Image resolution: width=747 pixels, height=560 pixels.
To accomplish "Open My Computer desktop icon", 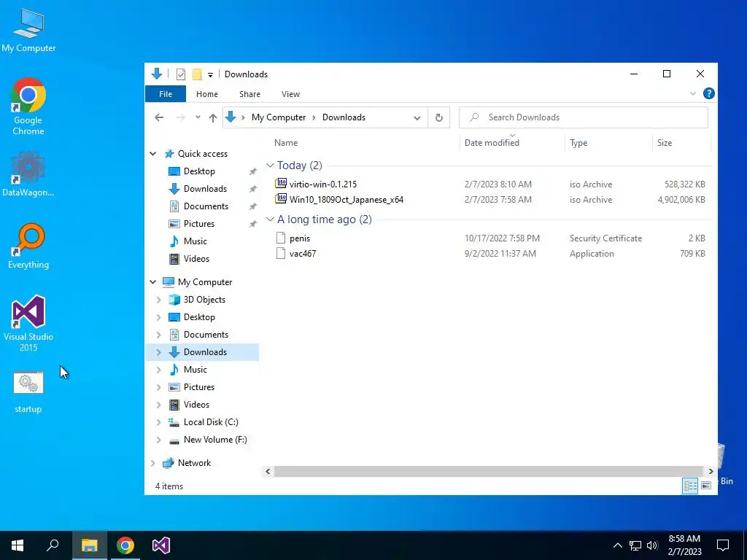I will tap(28, 29).
